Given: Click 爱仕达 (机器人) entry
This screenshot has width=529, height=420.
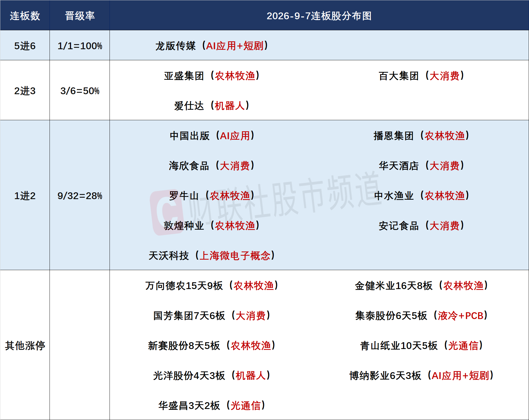Looking at the screenshot, I should pos(211,105).
